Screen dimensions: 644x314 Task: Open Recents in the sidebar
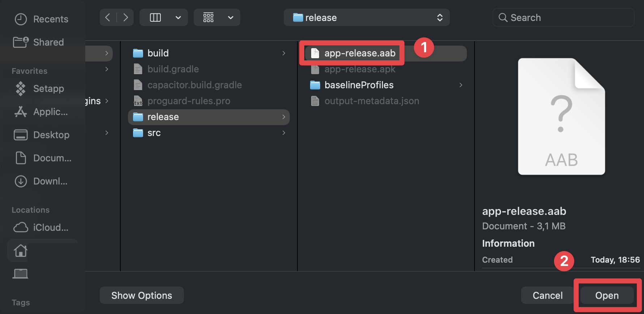pos(41,19)
